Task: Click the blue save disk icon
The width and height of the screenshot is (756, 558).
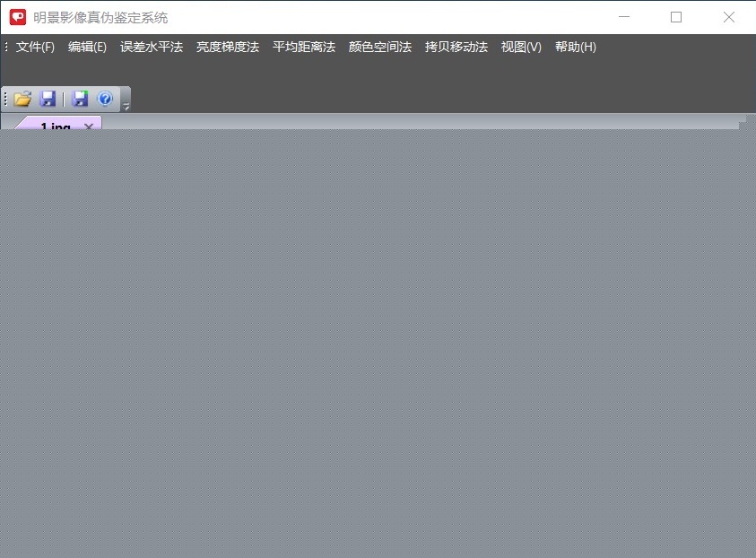Action: pyautogui.click(x=48, y=99)
